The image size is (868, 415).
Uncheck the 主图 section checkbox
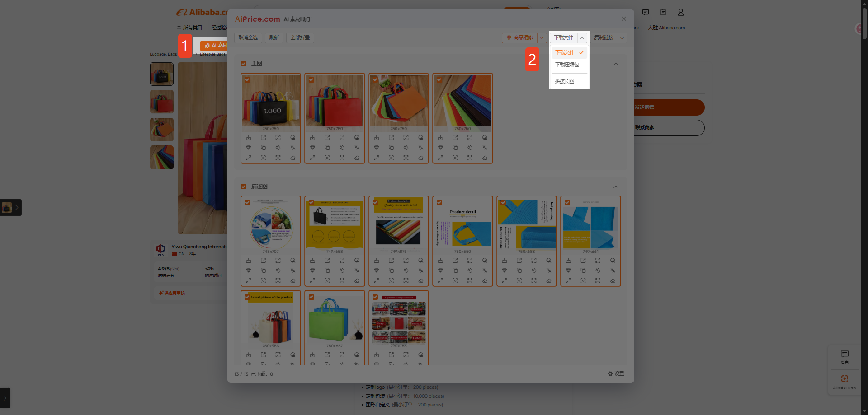[244, 64]
